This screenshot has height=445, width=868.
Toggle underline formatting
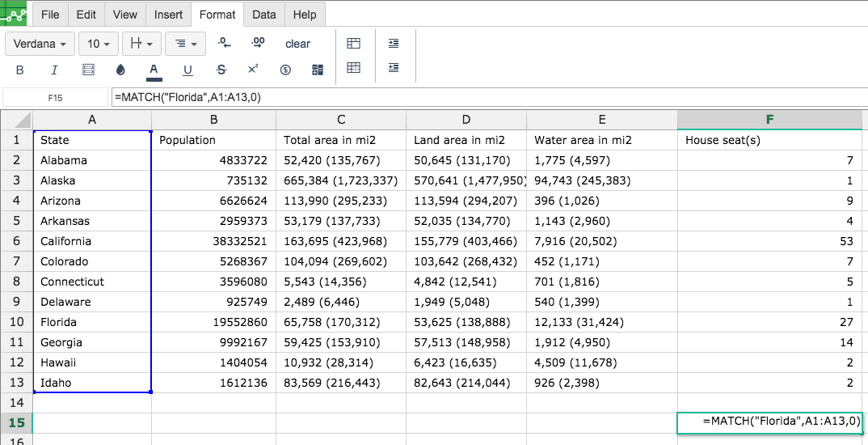tap(188, 70)
